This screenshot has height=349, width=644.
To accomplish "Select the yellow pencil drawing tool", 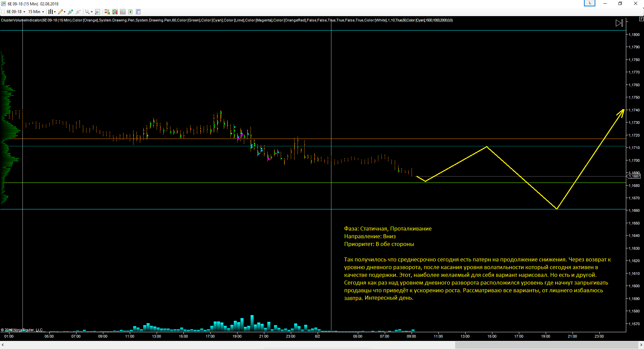I will 60,12.
